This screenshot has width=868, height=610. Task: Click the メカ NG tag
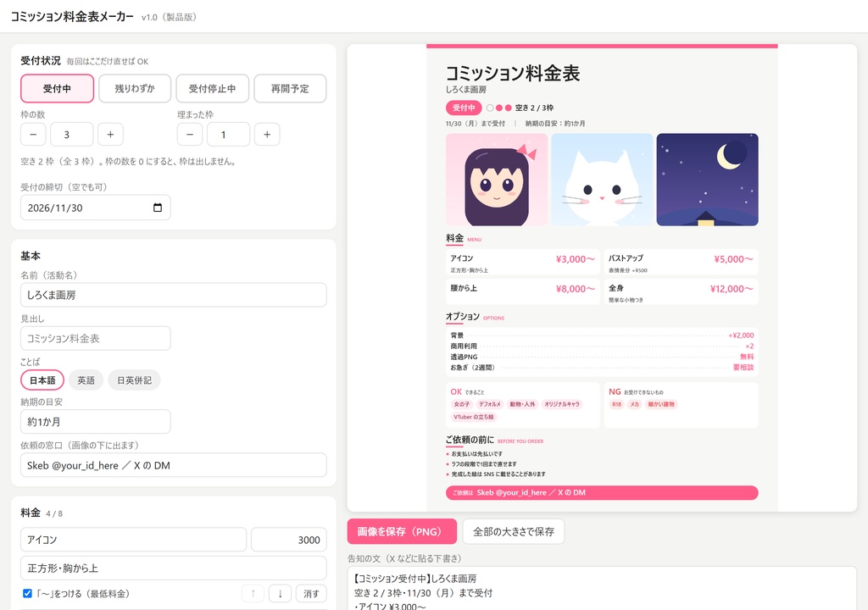tap(634, 404)
